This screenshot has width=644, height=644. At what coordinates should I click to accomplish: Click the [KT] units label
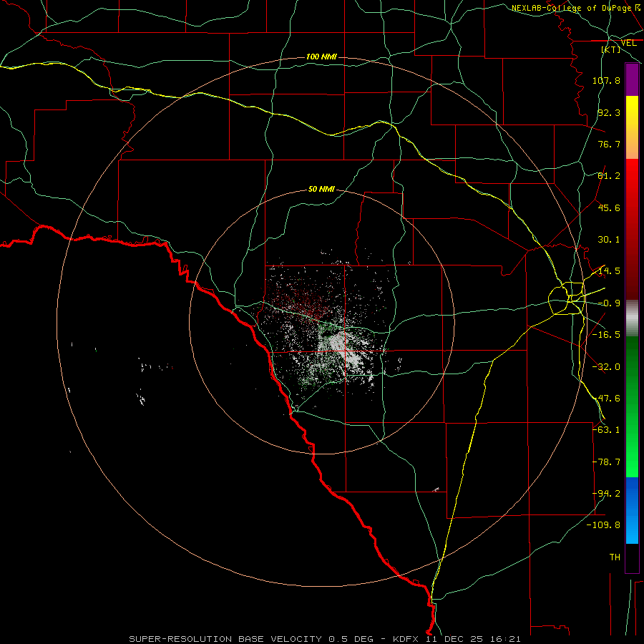(611, 49)
